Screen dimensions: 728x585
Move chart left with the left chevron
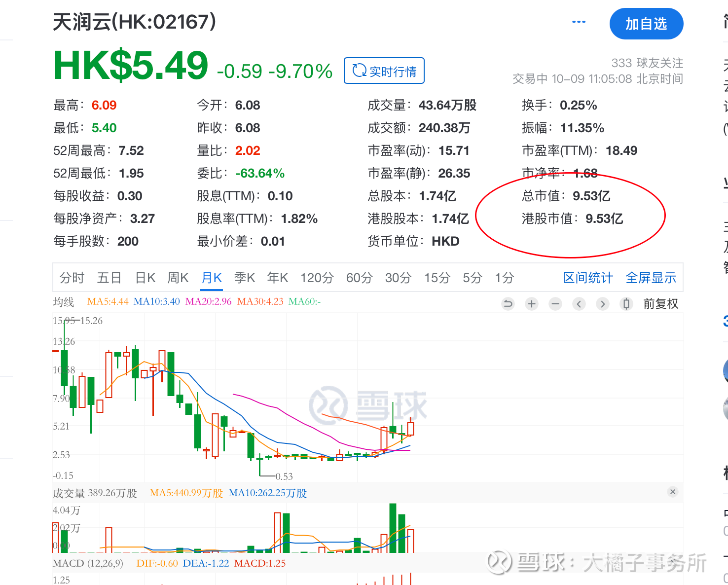click(x=579, y=304)
